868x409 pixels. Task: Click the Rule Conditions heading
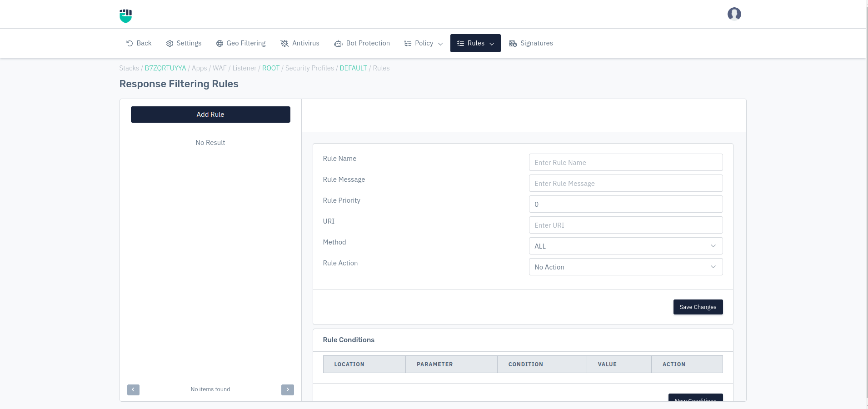click(349, 340)
